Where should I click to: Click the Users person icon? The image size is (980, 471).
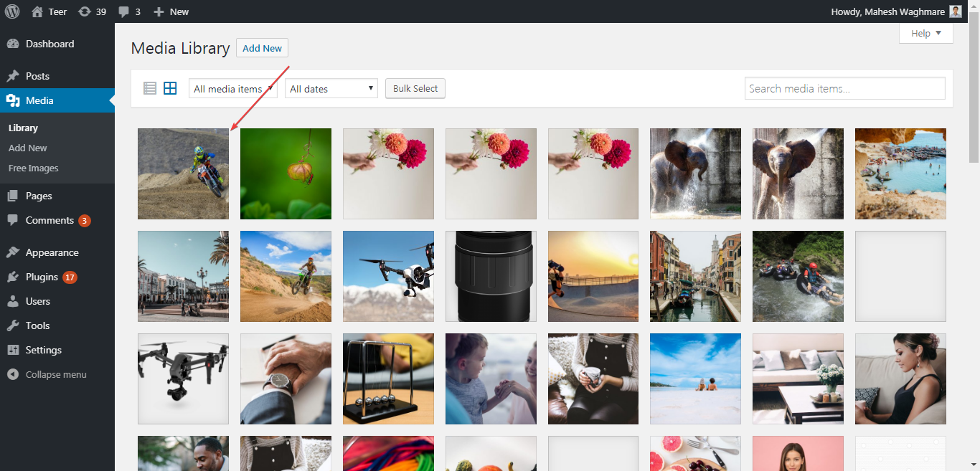[x=13, y=301]
